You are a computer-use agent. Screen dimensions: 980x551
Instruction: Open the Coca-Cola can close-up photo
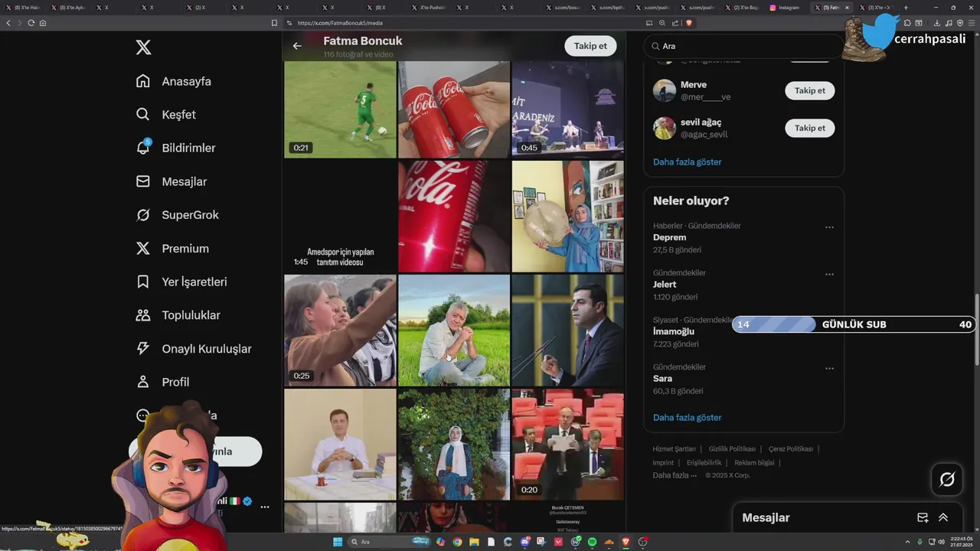(x=454, y=217)
